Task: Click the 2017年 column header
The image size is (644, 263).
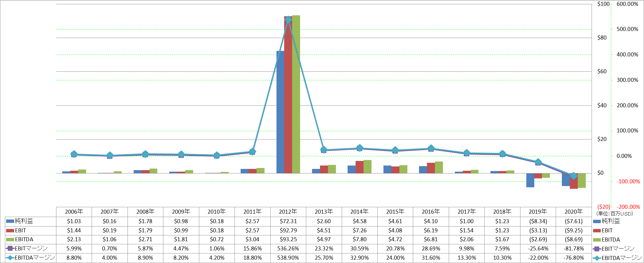Action: click(467, 212)
